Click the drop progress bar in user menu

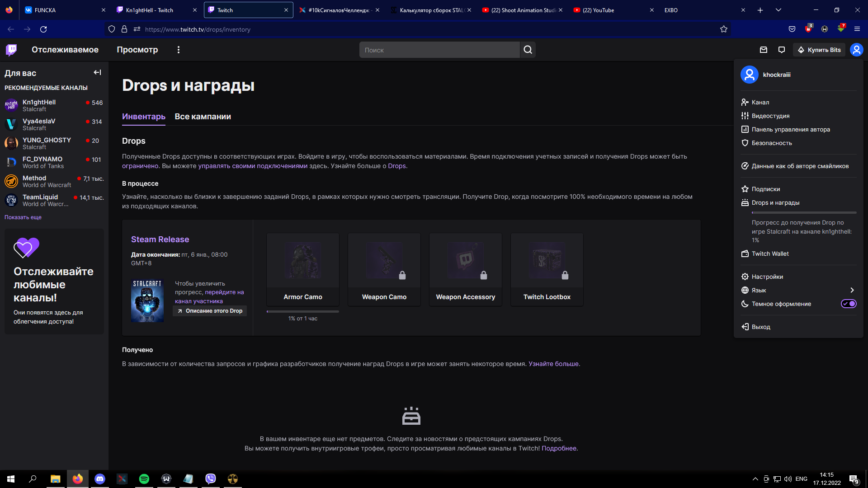click(804, 212)
